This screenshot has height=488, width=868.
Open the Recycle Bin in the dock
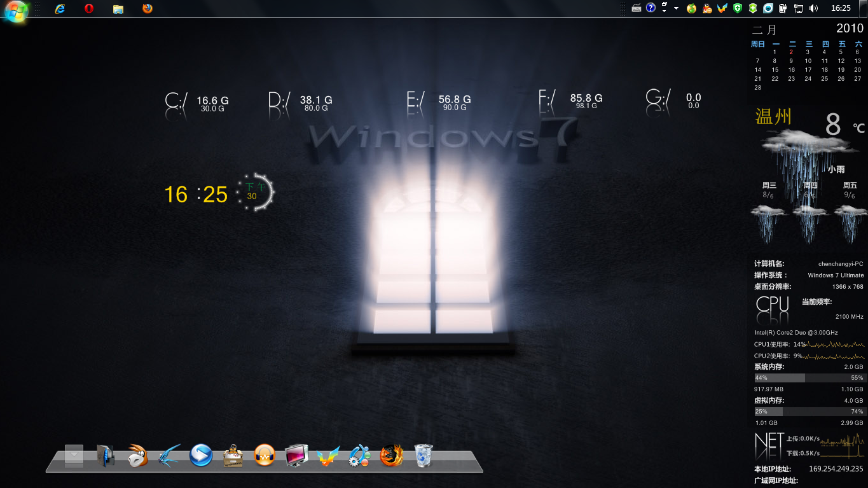424,456
